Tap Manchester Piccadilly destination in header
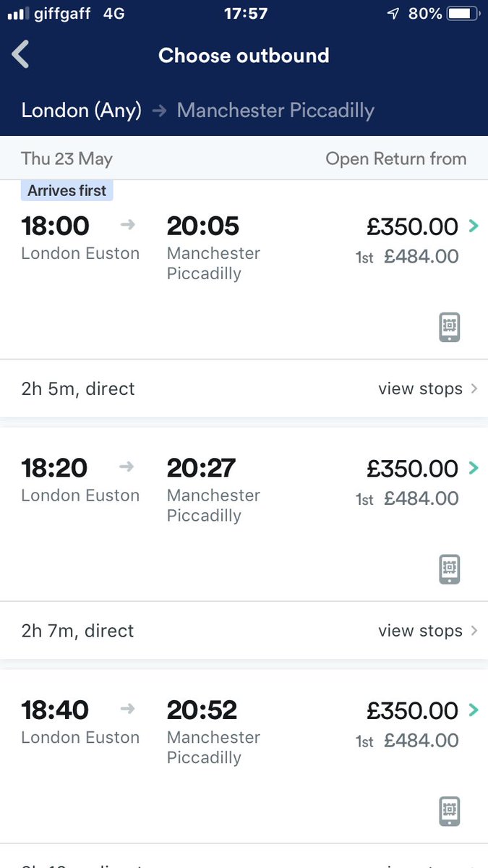The width and height of the screenshot is (488, 868). (275, 111)
